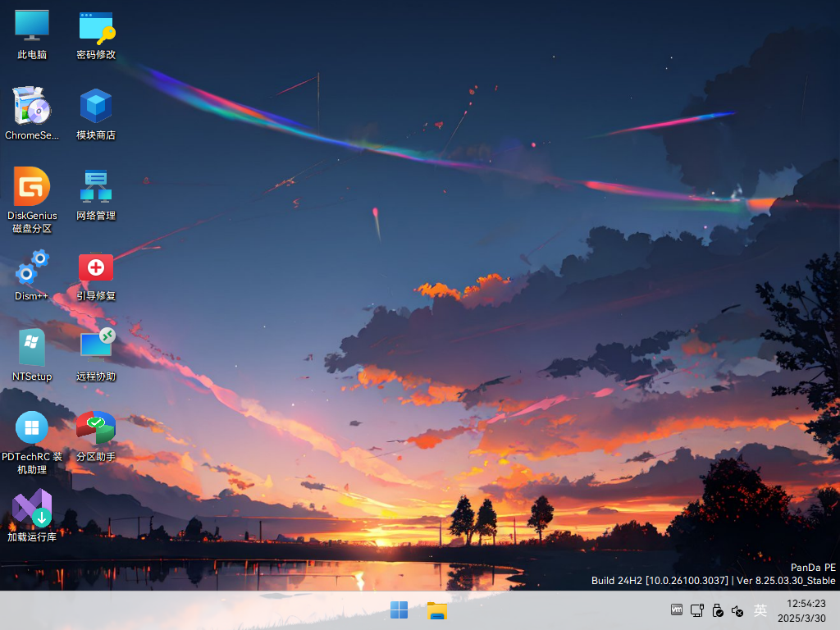Open File Explorer from the taskbar
The width and height of the screenshot is (840, 630).
point(437,610)
